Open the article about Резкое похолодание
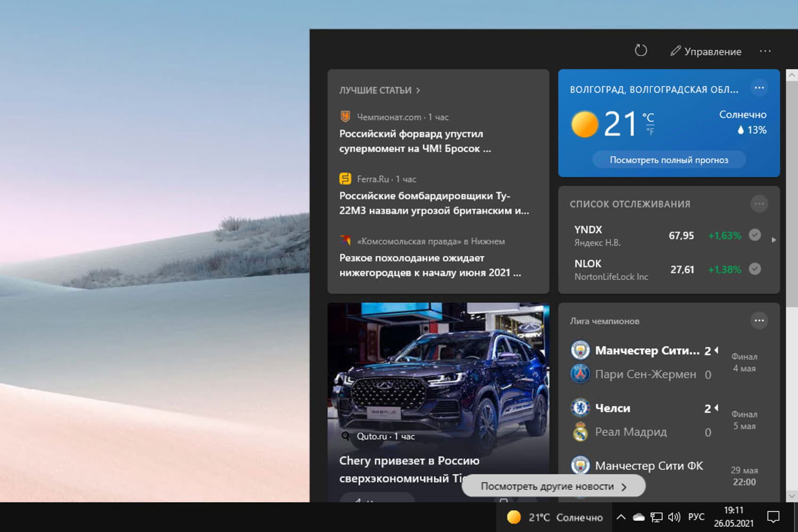 point(430,265)
